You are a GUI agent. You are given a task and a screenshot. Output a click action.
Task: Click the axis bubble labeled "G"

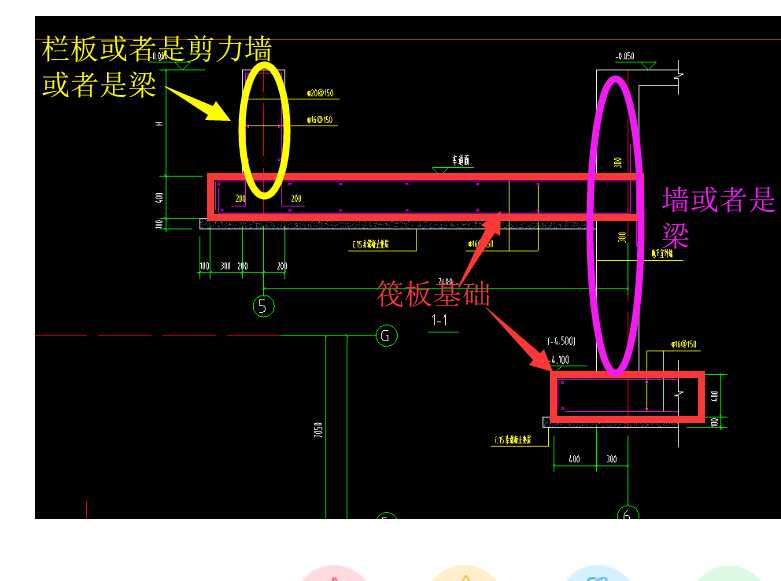pyautogui.click(x=387, y=336)
